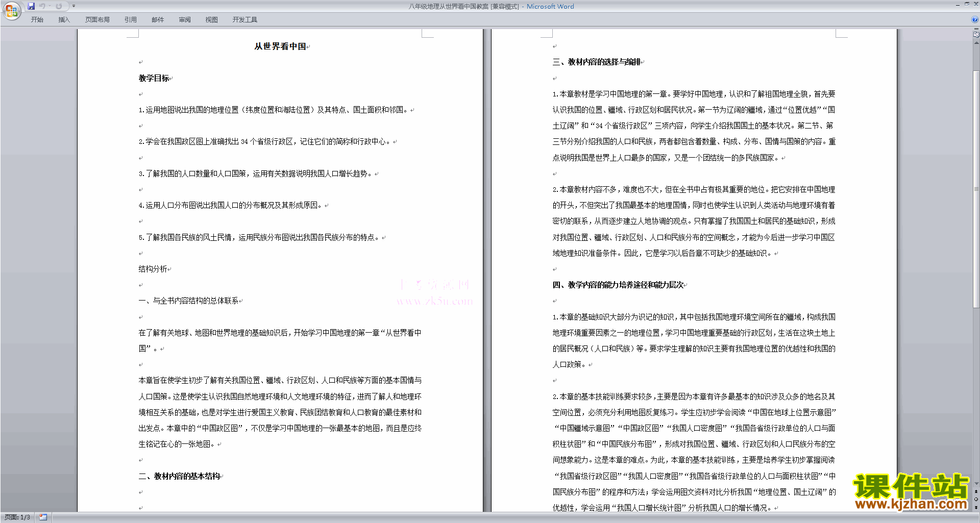This screenshot has height=523, width=980.
Task: Click the objective line starting 1.运用地图说出我国的地理位置
Action: (x=274, y=110)
